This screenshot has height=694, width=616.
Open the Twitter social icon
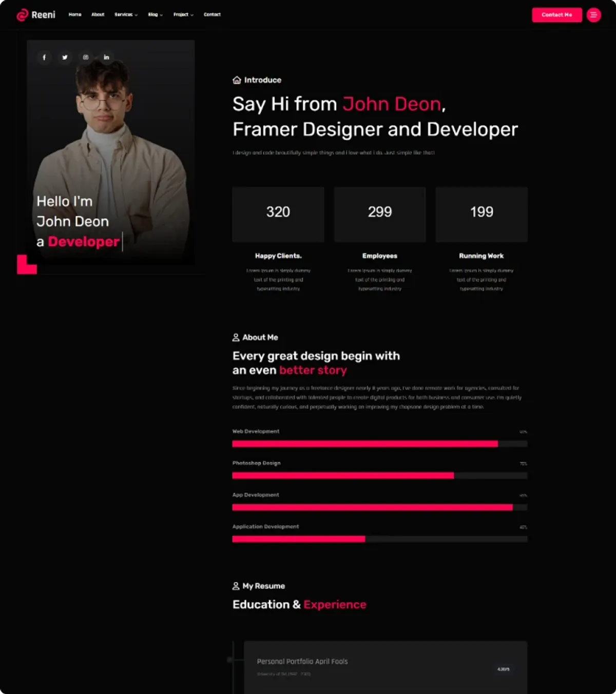[65, 57]
